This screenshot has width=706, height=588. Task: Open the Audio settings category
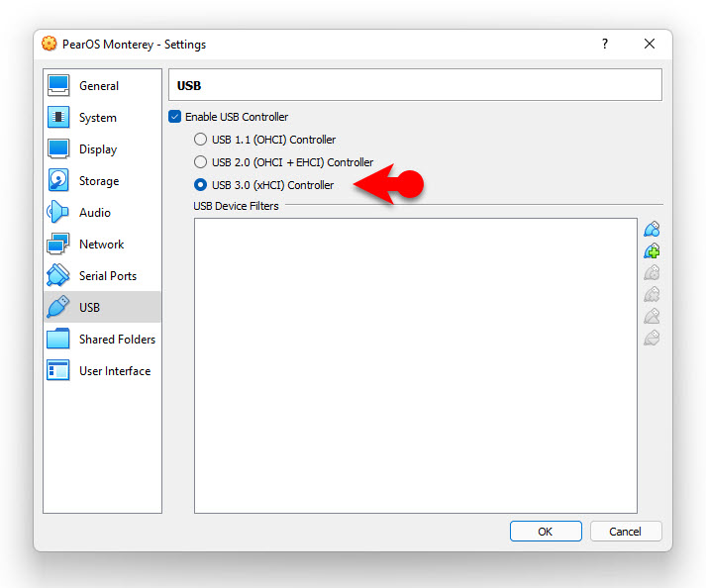[x=102, y=213]
